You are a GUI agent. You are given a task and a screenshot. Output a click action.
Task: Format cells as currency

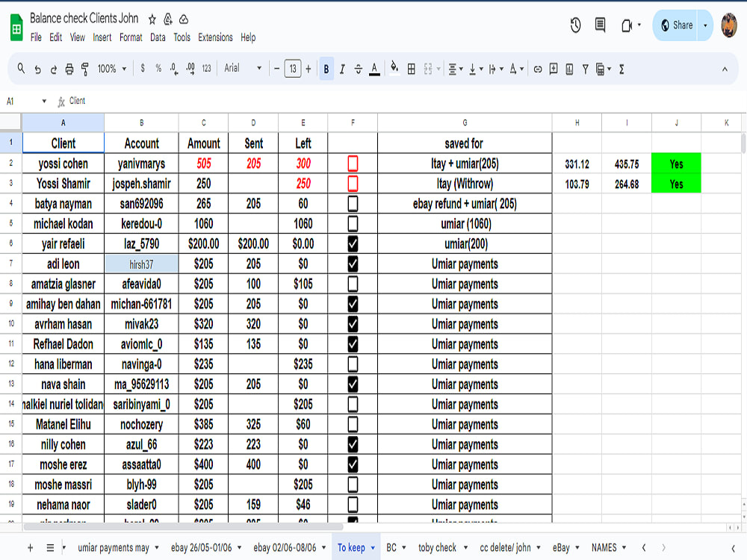143,69
